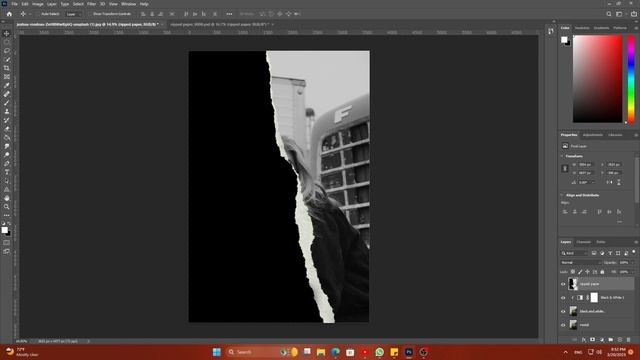
Task: Open the Windows Start menu
Action: coord(217,352)
